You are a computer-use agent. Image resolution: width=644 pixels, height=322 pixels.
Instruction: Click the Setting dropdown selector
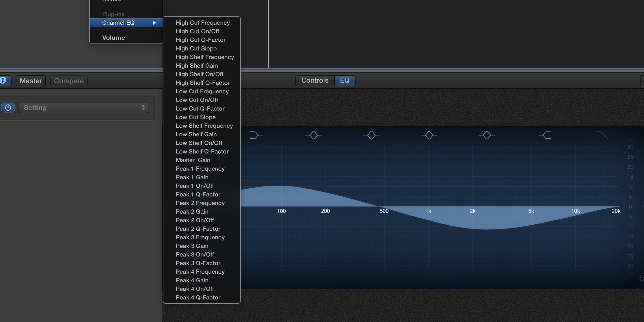tap(83, 108)
